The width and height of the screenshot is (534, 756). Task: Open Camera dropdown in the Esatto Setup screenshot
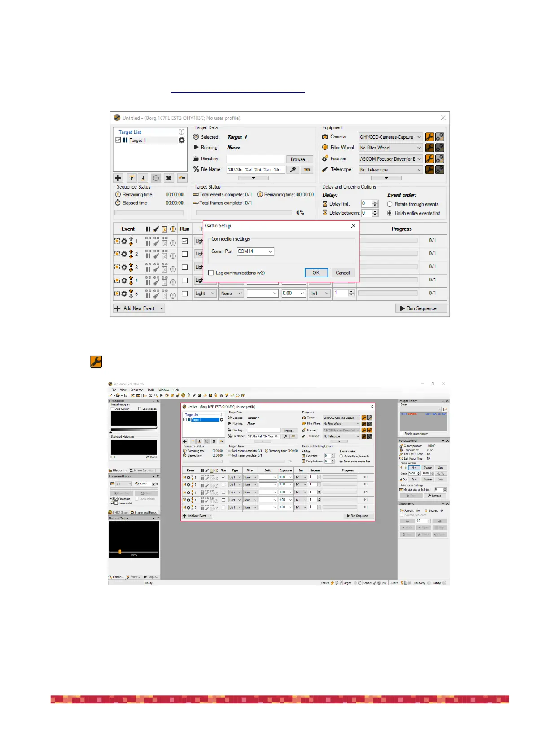[x=390, y=137]
